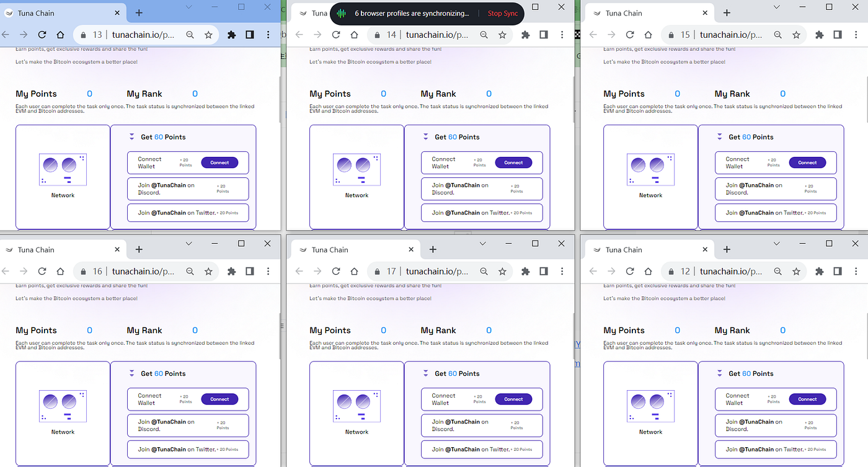Bookmark the page in window 12
868x467 pixels.
(796, 271)
